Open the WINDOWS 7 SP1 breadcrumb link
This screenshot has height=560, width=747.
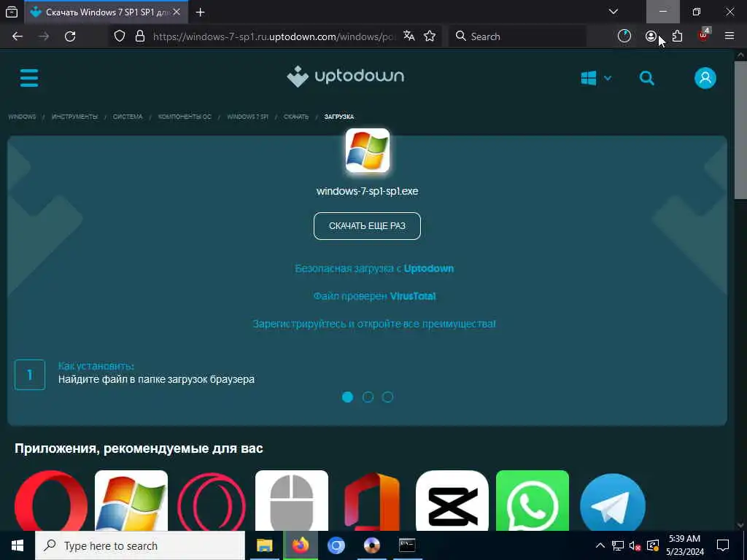248,117
